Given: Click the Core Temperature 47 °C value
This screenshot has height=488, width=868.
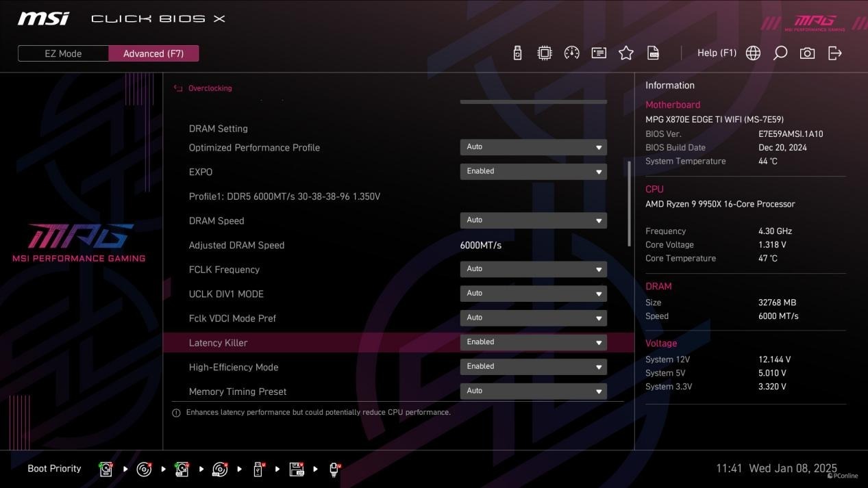Looking at the screenshot, I should (x=768, y=259).
